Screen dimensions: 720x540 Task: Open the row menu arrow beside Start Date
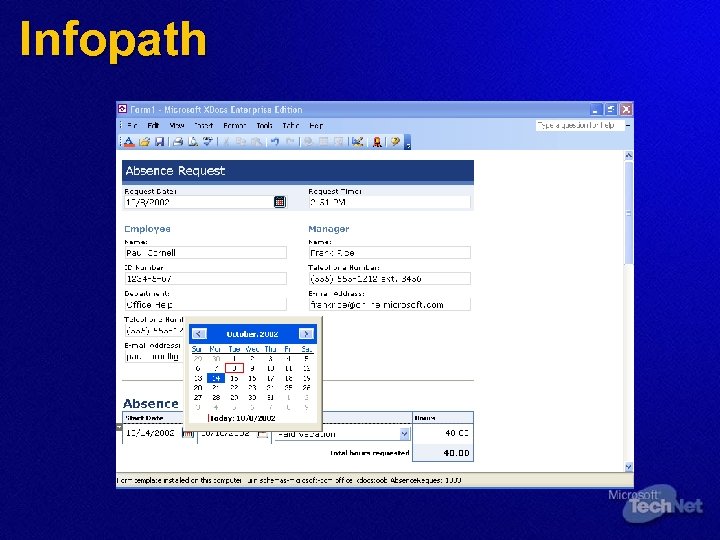coord(119,427)
